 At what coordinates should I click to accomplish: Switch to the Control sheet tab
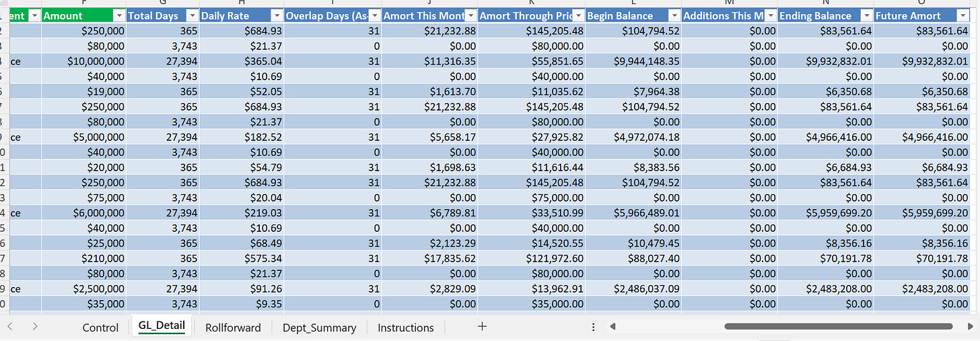tap(100, 328)
